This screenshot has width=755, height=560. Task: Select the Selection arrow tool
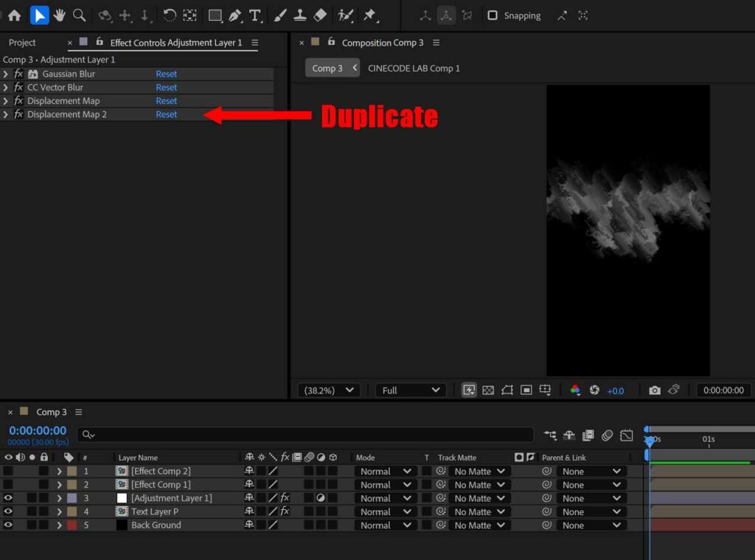[x=40, y=15]
